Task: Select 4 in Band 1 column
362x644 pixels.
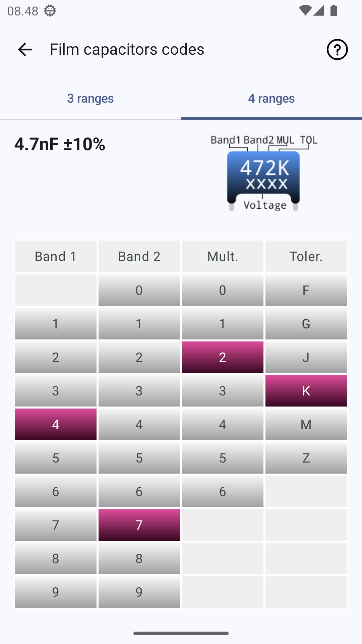Action: point(56,424)
